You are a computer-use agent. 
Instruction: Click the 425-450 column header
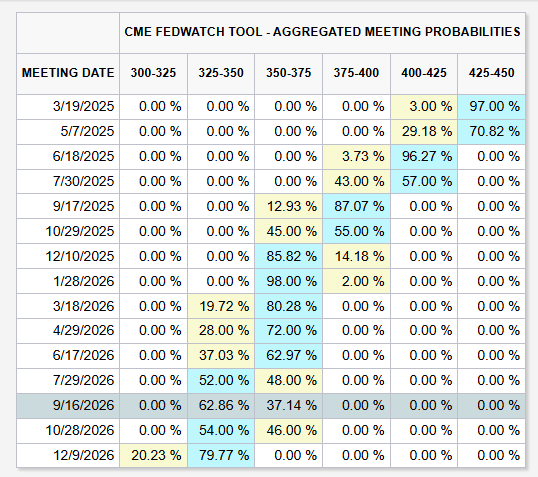[x=491, y=73]
